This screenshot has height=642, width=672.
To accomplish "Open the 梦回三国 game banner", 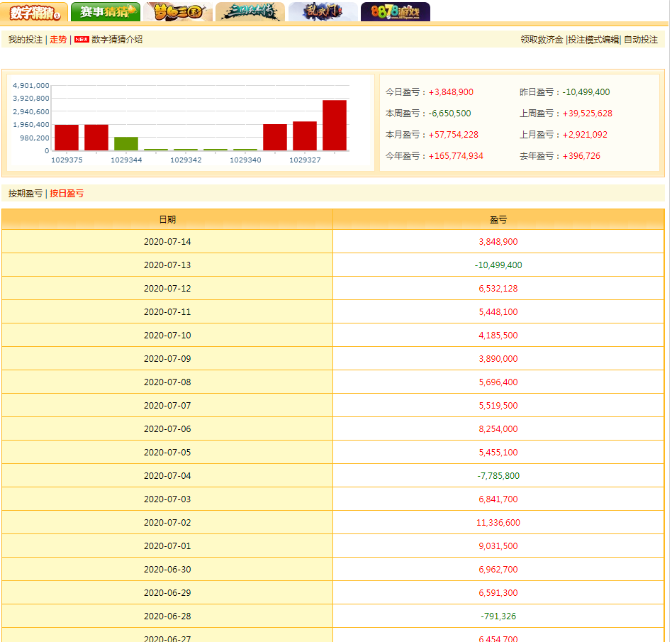I will [x=178, y=12].
